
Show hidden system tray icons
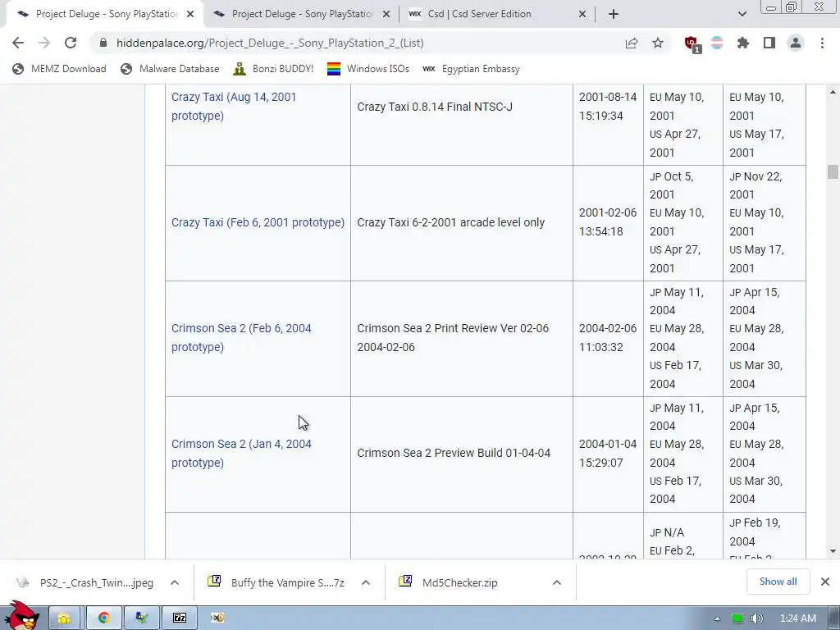tap(717, 619)
